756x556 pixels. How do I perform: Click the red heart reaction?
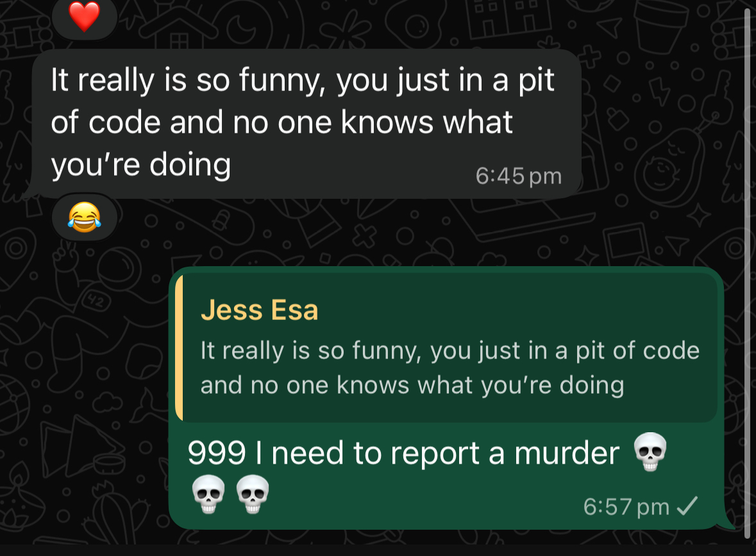[x=85, y=15]
